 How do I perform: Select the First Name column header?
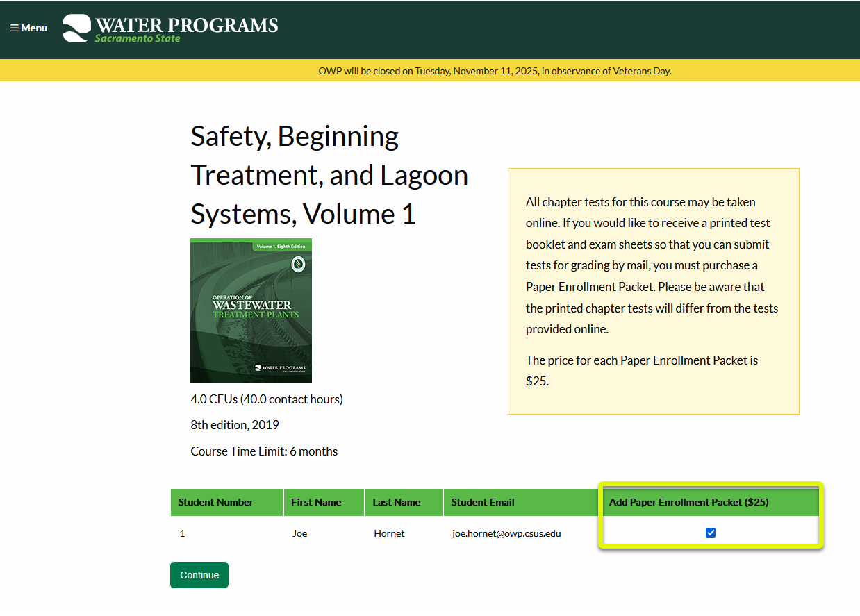click(x=316, y=502)
